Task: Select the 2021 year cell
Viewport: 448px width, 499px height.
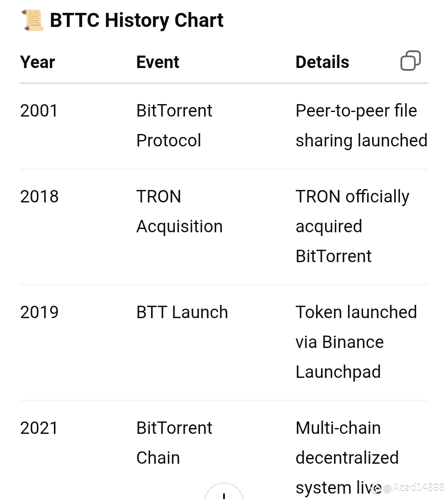Action: click(x=39, y=428)
